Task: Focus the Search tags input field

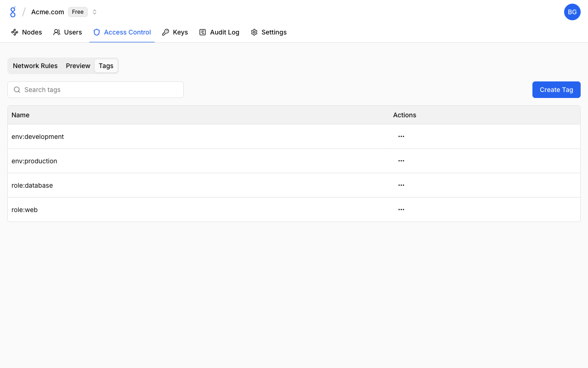Action: pos(101,90)
